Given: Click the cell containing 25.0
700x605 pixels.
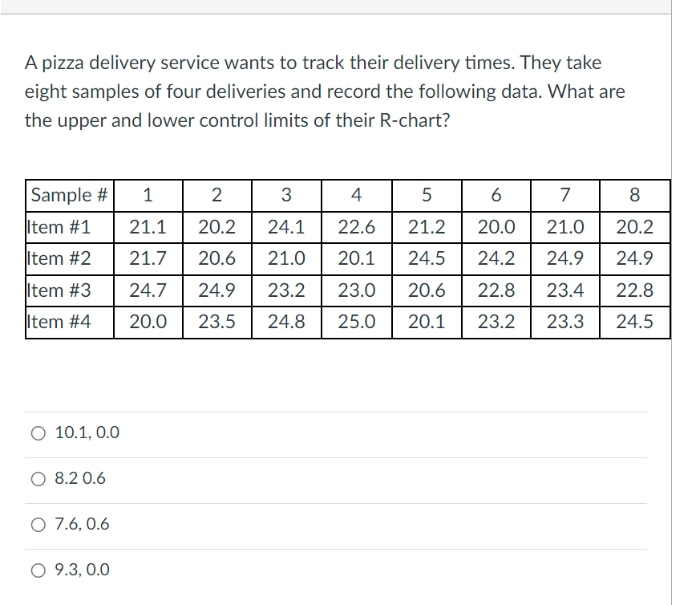Looking at the screenshot, I should (356, 321).
